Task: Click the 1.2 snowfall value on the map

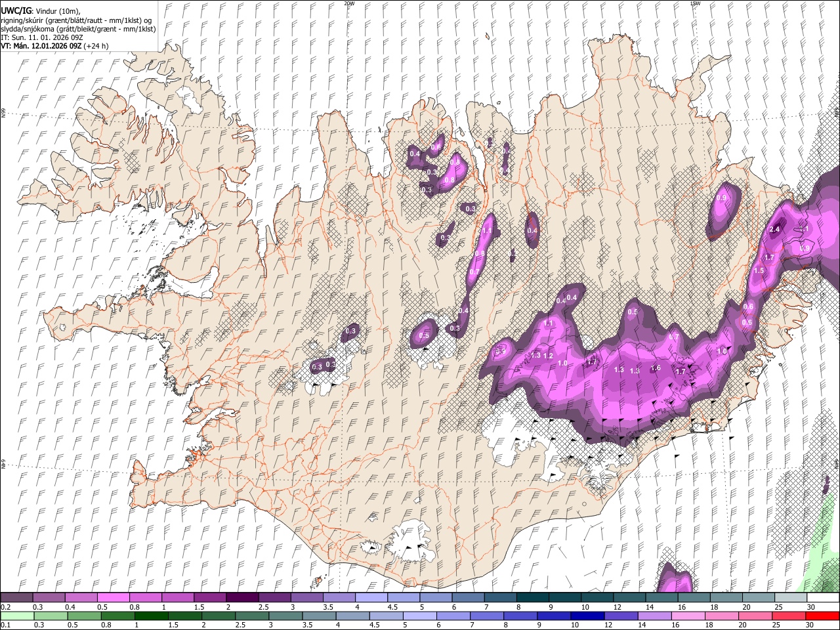Action: click(x=549, y=356)
